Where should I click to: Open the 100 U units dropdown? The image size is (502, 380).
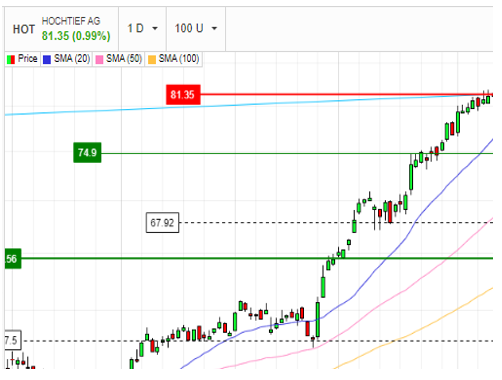pyautogui.click(x=196, y=29)
